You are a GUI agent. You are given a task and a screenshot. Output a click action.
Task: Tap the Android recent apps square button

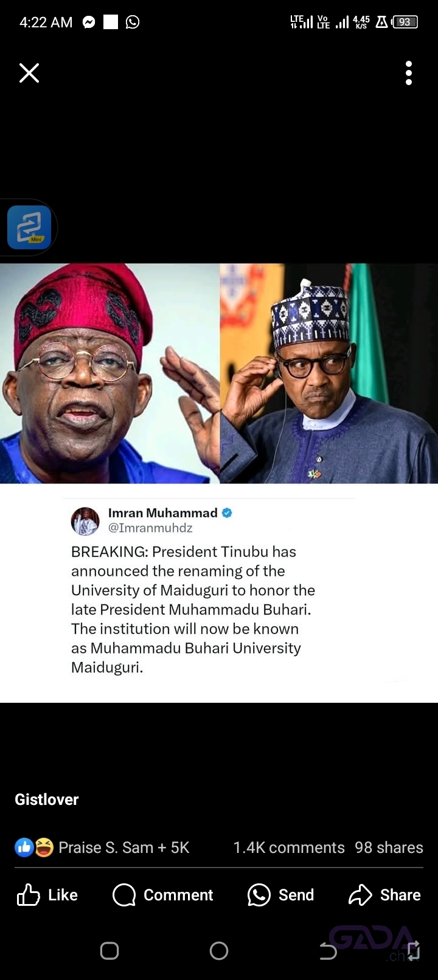[x=109, y=951]
